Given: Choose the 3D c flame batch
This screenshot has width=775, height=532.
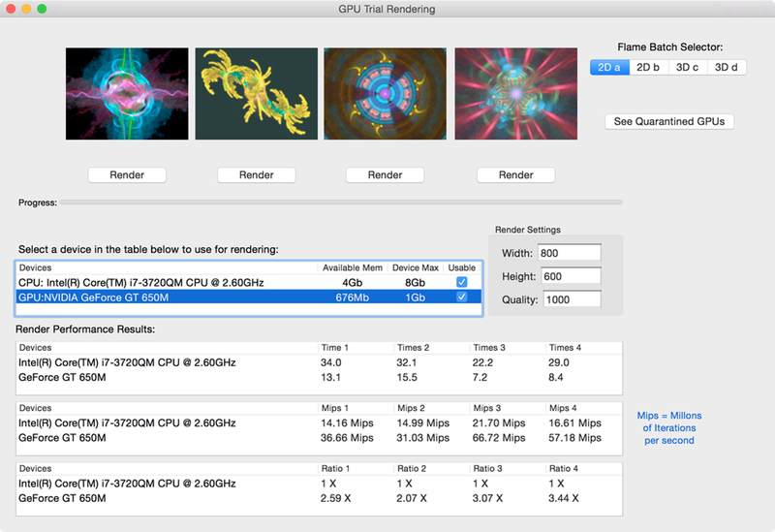Looking at the screenshot, I should click(x=688, y=67).
